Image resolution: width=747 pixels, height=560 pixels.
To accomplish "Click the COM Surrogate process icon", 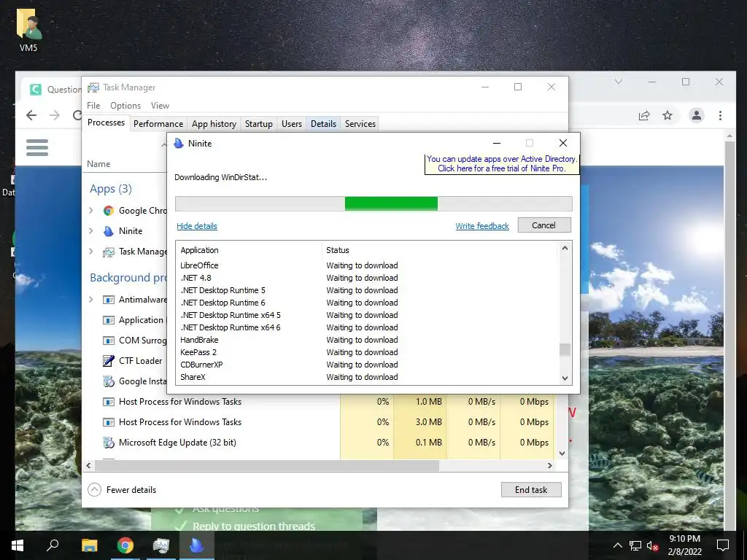I will [x=109, y=341].
